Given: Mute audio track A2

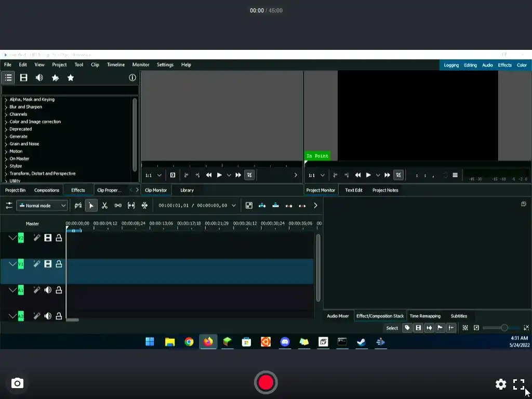Looking at the screenshot, I should point(48,316).
